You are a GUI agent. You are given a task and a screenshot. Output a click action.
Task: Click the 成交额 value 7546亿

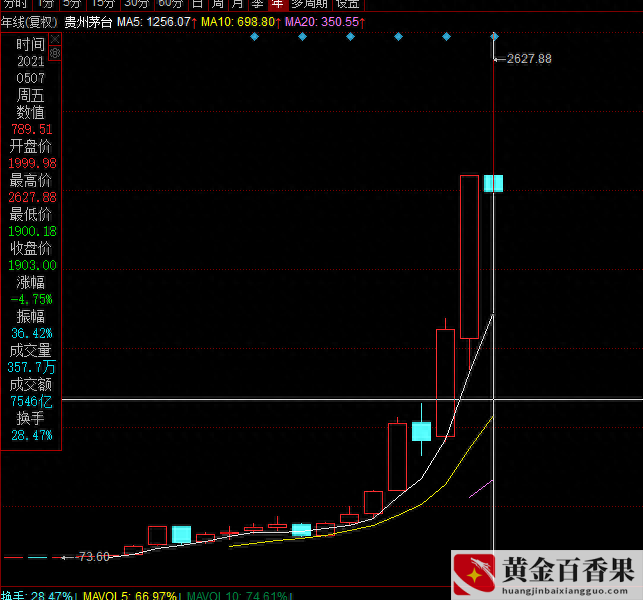(32, 402)
